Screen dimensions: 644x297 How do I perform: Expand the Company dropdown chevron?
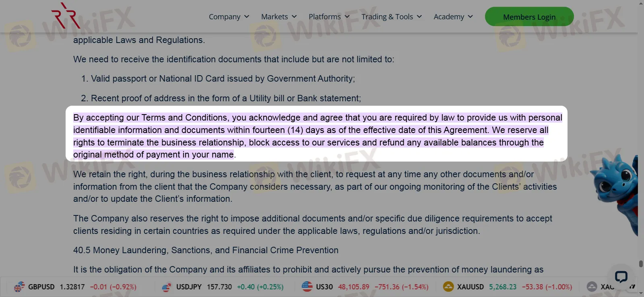click(x=247, y=16)
